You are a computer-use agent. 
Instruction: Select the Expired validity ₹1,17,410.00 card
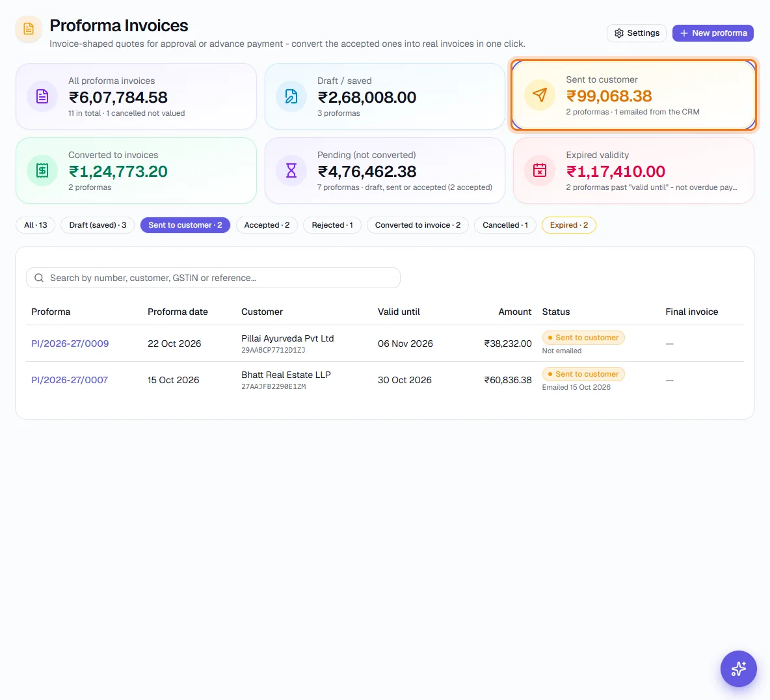633,170
